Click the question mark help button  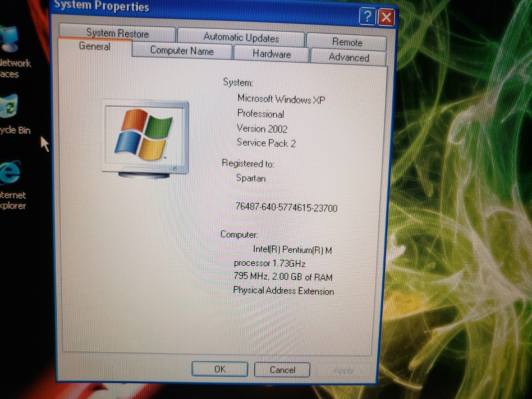click(x=367, y=17)
